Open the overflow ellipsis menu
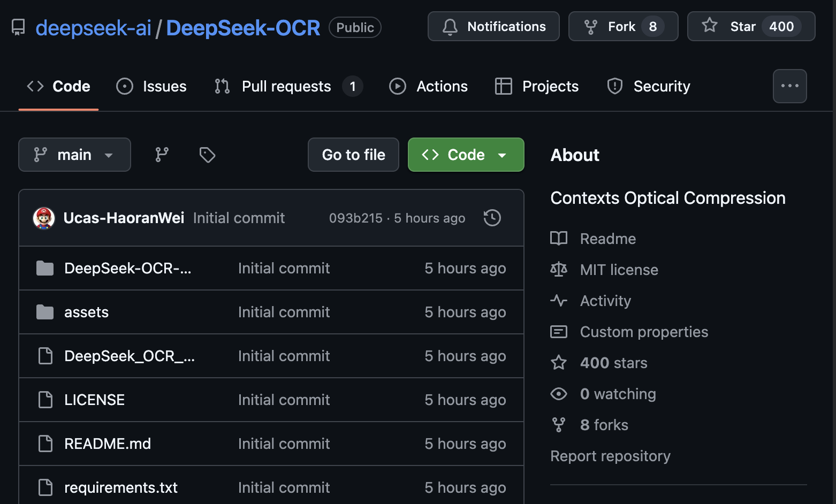 coord(790,86)
